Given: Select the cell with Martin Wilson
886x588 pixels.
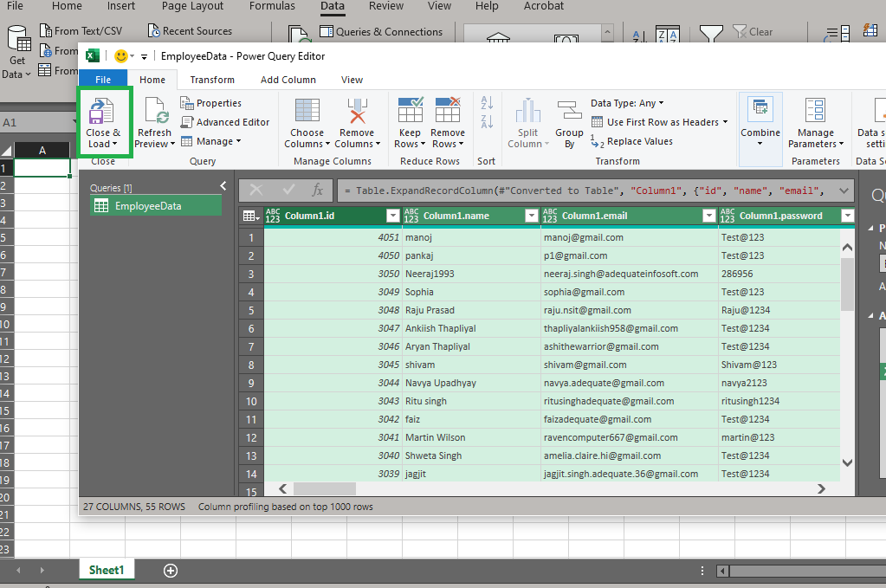Looking at the screenshot, I should pos(471,437).
